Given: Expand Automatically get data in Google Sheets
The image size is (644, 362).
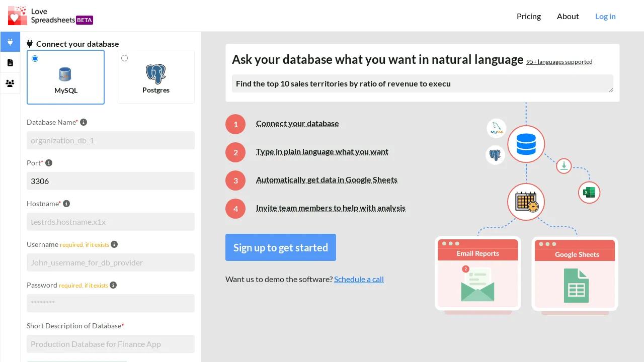Looking at the screenshot, I should point(327,180).
